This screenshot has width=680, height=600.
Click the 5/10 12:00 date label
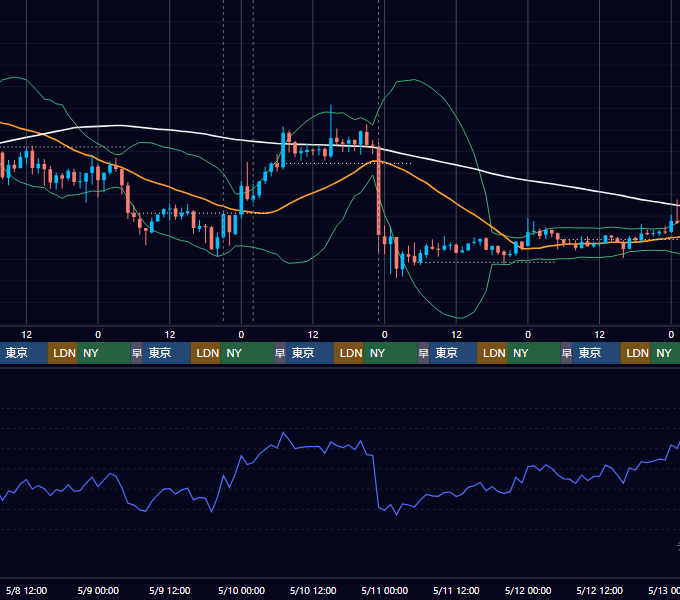tap(313, 590)
